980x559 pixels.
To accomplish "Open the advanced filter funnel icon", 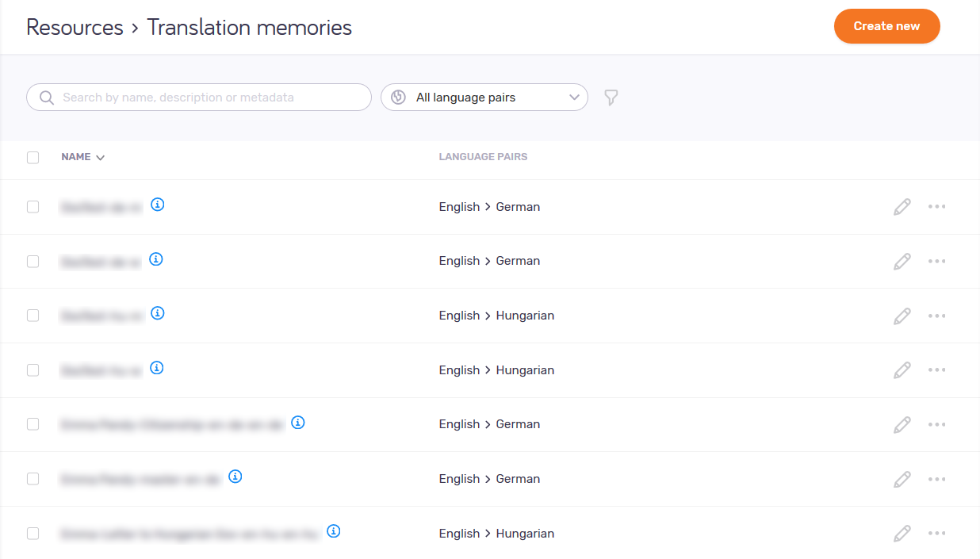I will (611, 98).
